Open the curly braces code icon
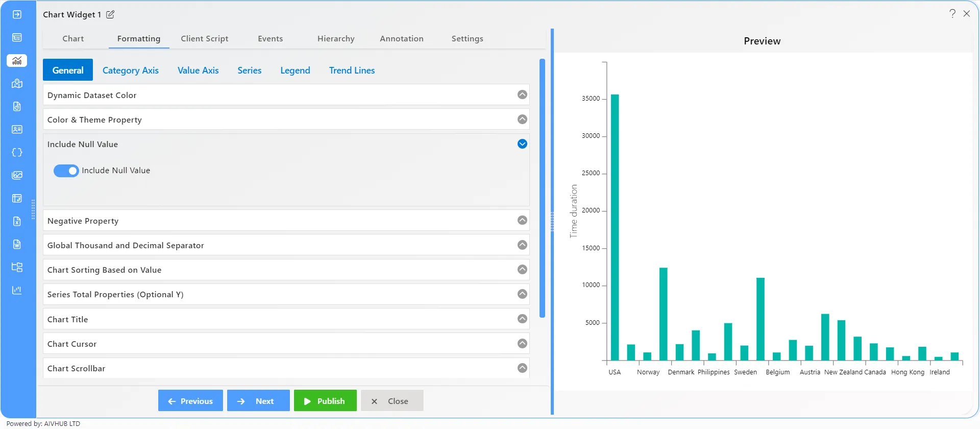Image resolution: width=980 pixels, height=429 pixels. tap(17, 152)
